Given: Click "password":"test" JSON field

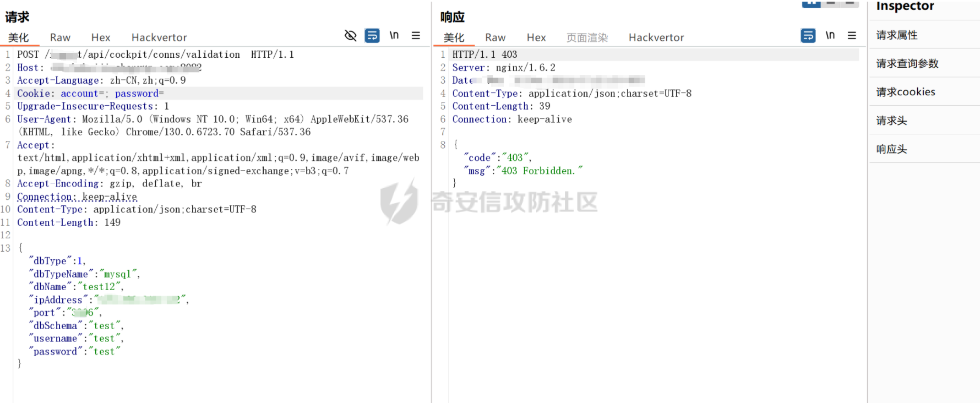Looking at the screenshot, I should (x=74, y=352).
